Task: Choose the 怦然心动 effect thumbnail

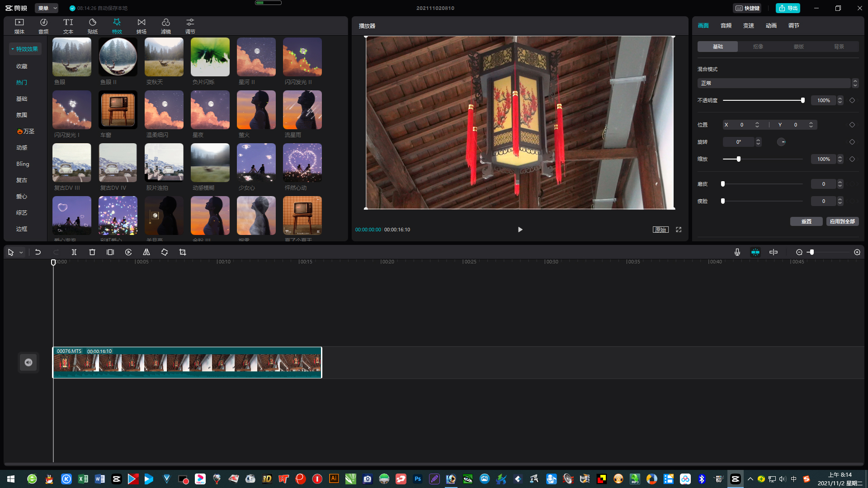Action: [302, 163]
